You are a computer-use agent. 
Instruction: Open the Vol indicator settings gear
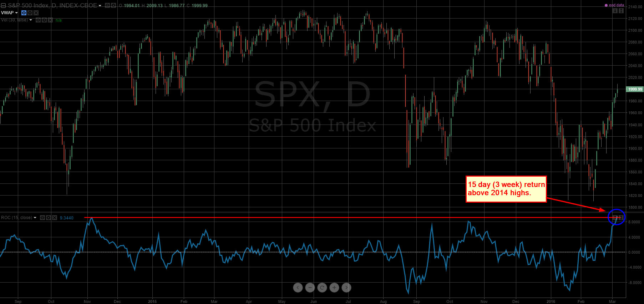click(x=44, y=20)
